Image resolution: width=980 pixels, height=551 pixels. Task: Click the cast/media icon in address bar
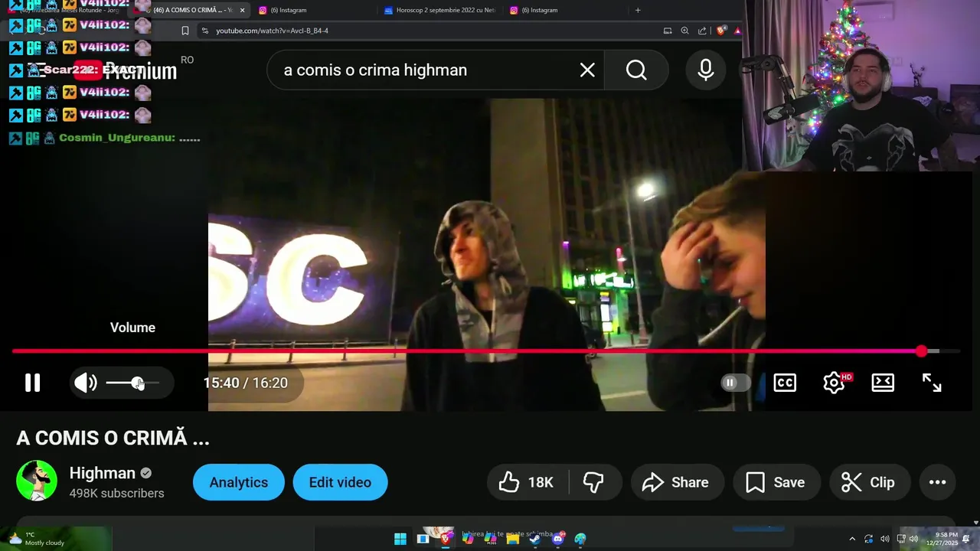tap(668, 31)
